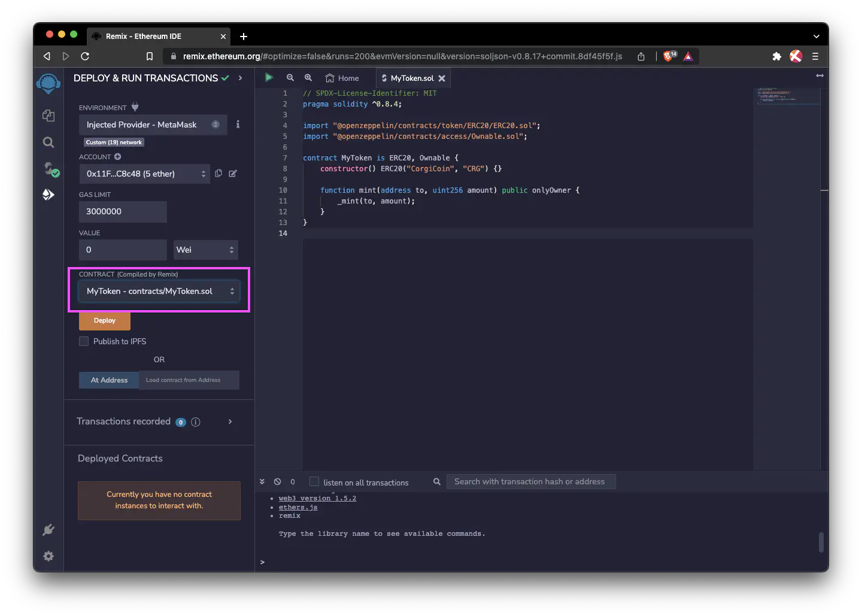Viewport: 862px width, 616px height.
Task: Open the web3 version 1.5.2 link
Action: (x=317, y=498)
